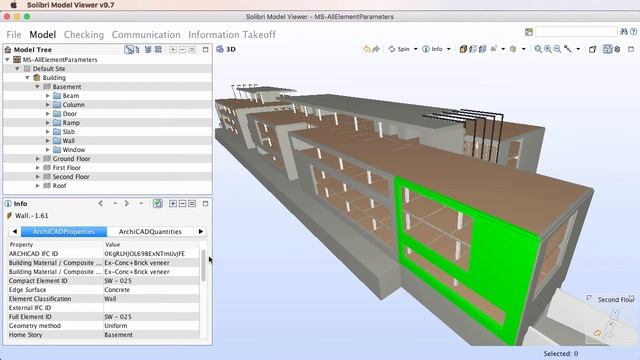Maximize the Model Tree panel
Screen dimensions: 640x360
[205, 49]
